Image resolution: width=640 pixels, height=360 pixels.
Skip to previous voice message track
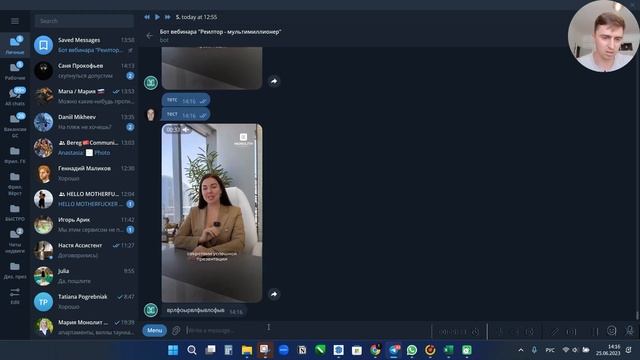(x=147, y=17)
